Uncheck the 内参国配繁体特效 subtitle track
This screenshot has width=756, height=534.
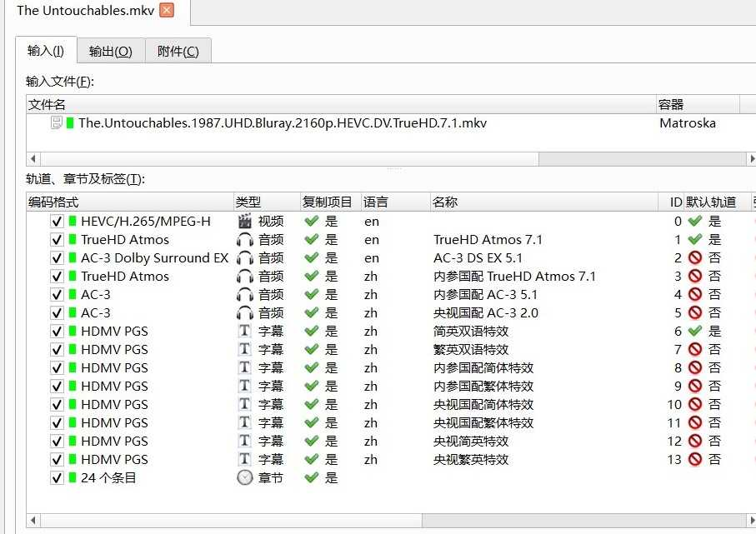[57, 387]
